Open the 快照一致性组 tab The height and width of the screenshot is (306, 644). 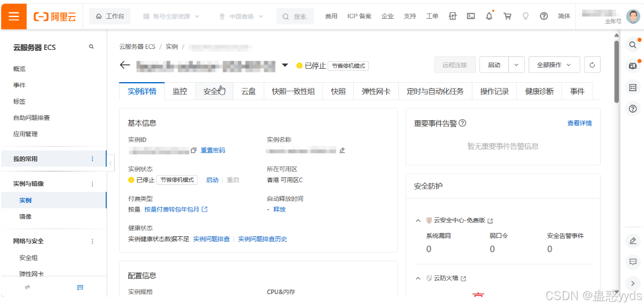pyautogui.click(x=293, y=91)
